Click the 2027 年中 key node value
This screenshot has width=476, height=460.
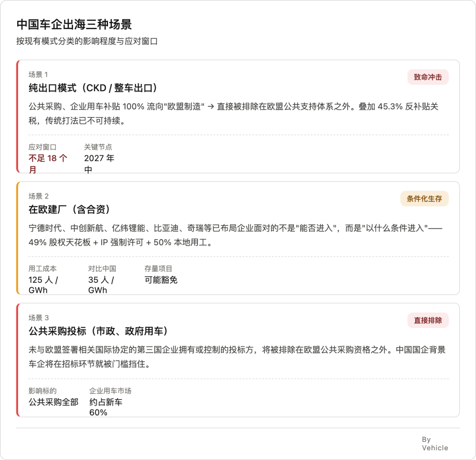[99, 164]
